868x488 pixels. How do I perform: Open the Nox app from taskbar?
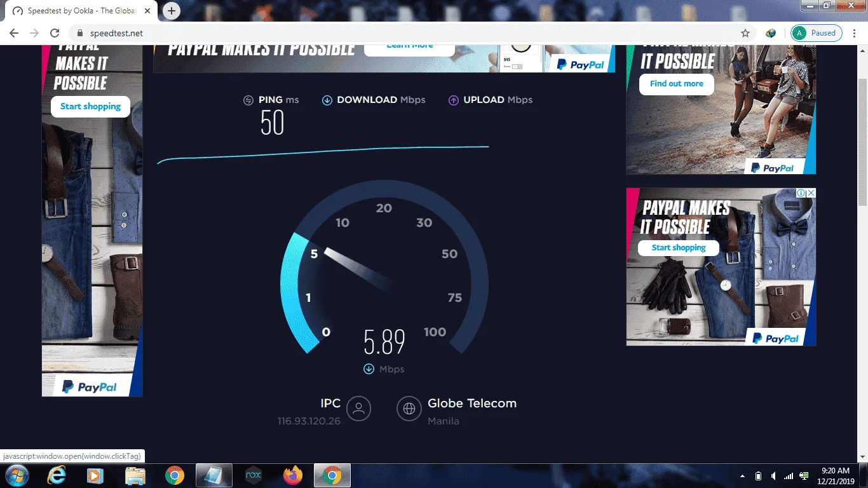tap(254, 475)
